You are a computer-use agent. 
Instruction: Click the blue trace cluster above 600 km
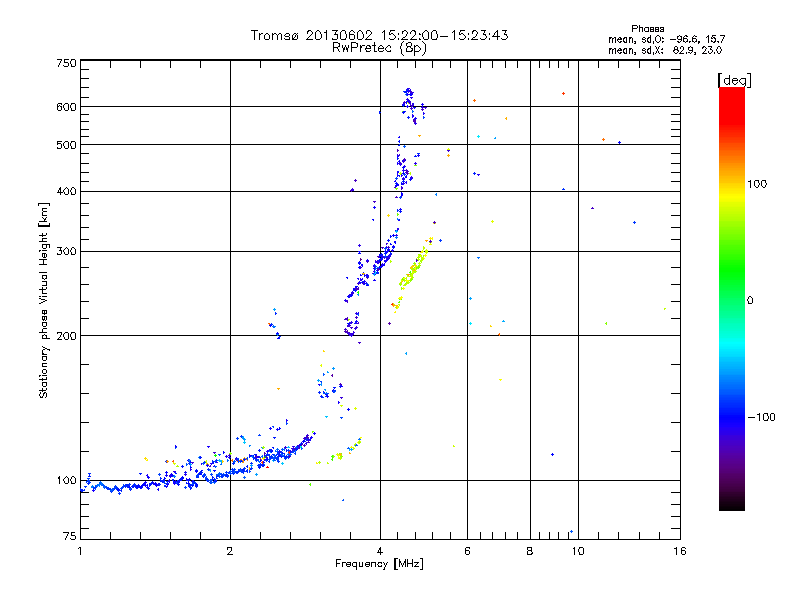coord(410,105)
